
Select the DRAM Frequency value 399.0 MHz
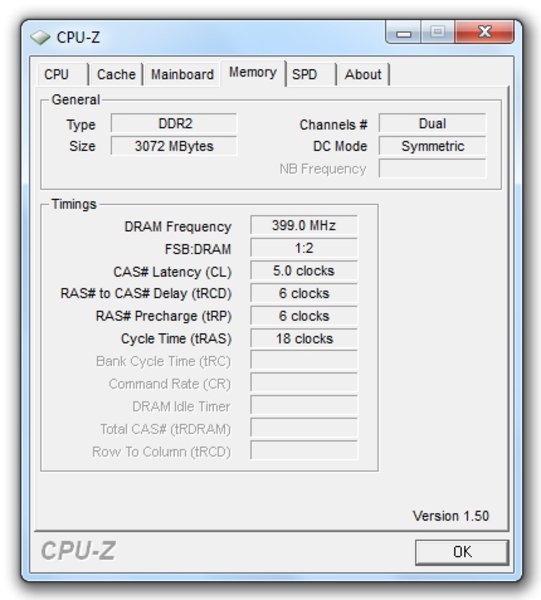pos(304,225)
